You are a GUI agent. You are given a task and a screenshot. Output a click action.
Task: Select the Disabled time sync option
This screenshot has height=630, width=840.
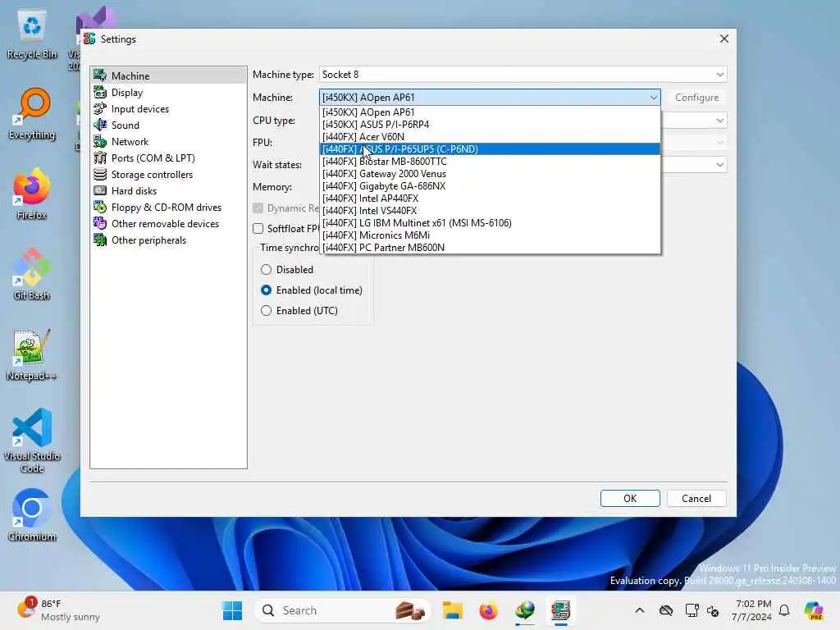[266, 269]
